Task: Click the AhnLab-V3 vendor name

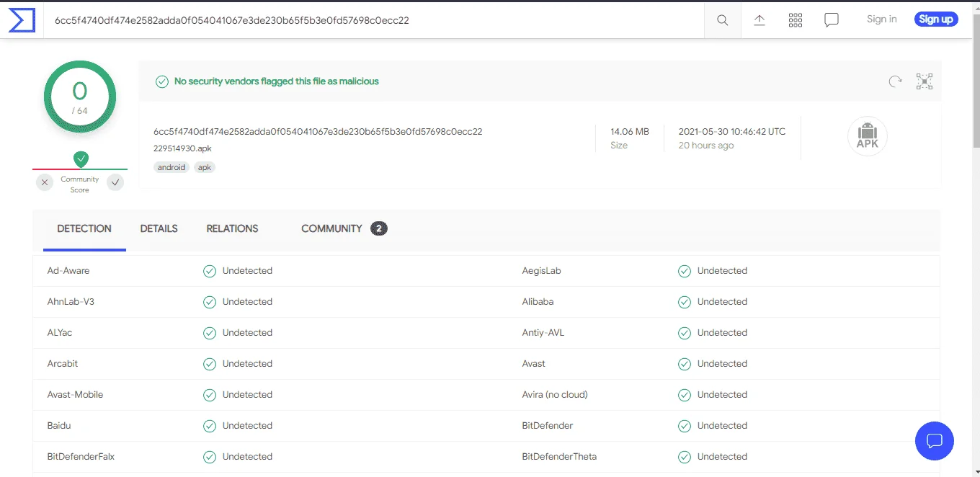Action: (x=71, y=302)
